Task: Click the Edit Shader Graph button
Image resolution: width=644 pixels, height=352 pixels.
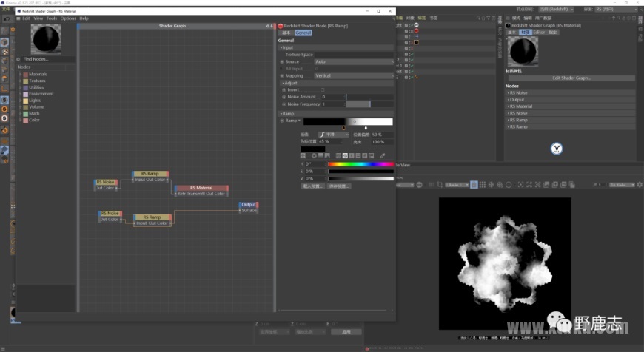Action: pyautogui.click(x=571, y=78)
